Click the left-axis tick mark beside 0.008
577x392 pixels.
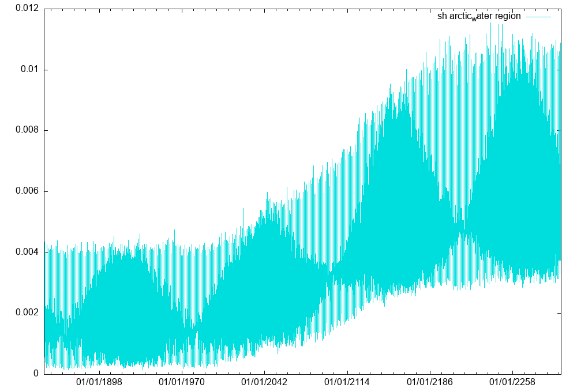(46, 130)
